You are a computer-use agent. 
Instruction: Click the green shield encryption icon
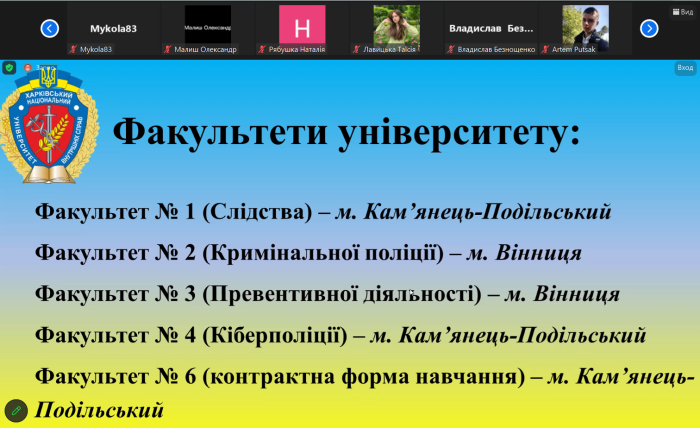point(9,67)
